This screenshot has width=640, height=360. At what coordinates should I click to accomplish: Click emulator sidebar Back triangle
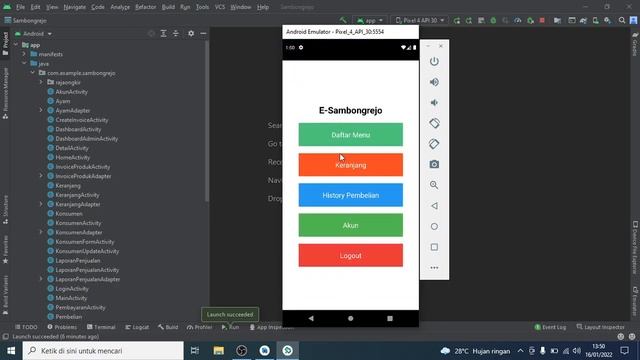pyautogui.click(x=434, y=206)
